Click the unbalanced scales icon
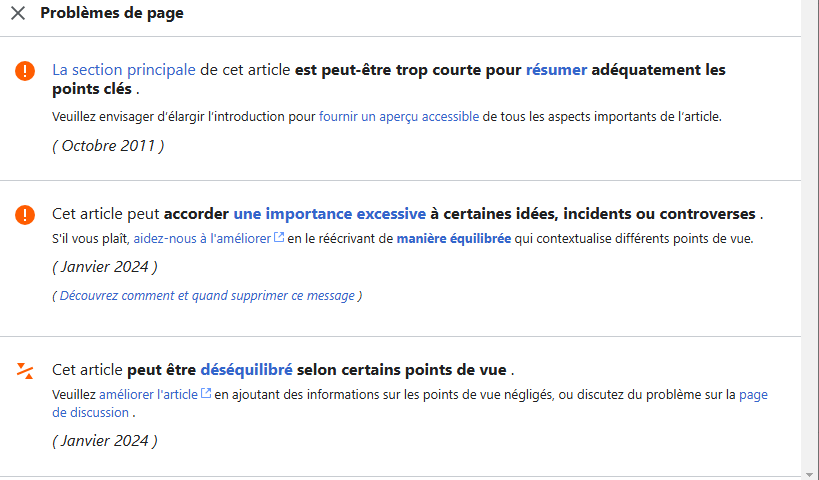 pyautogui.click(x=25, y=371)
